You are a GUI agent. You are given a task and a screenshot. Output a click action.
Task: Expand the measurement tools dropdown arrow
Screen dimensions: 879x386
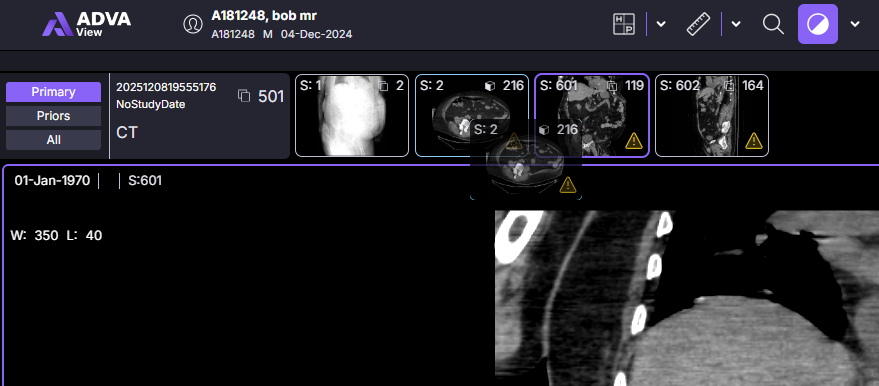click(736, 24)
